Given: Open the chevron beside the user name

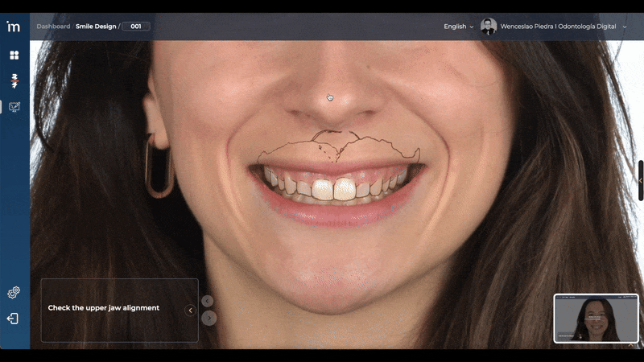Looking at the screenshot, I should click(625, 27).
